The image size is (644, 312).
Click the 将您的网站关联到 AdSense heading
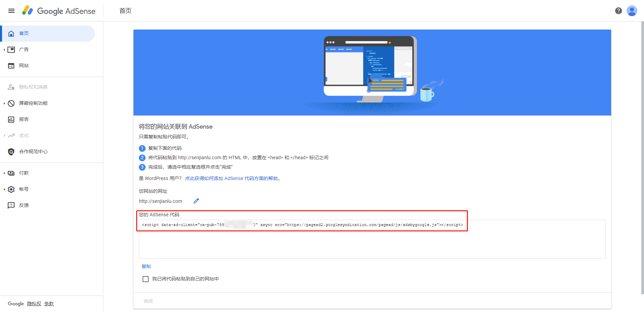click(x=176, y=127)
